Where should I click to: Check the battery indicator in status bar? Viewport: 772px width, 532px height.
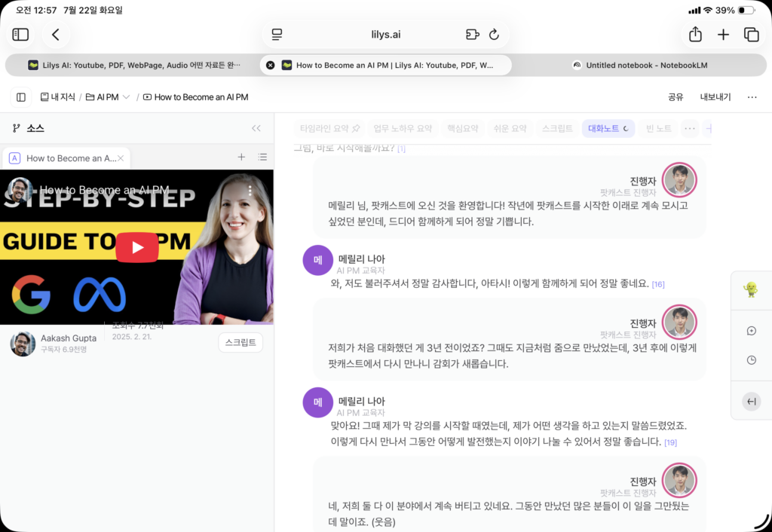746,11
